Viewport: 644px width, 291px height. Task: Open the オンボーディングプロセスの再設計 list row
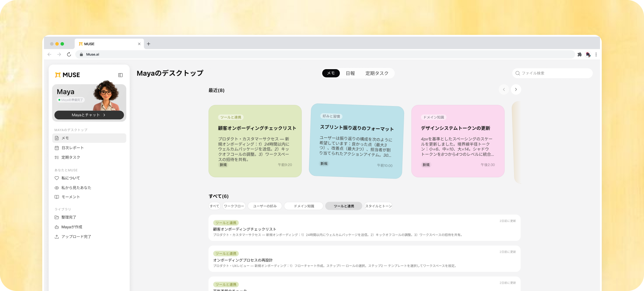coord(364,259)
